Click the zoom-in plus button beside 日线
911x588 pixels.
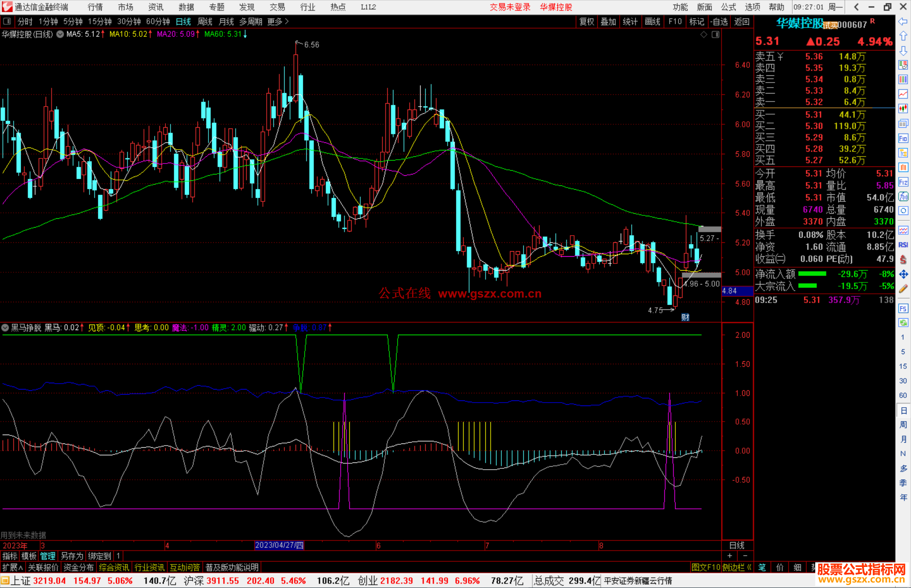730,556
